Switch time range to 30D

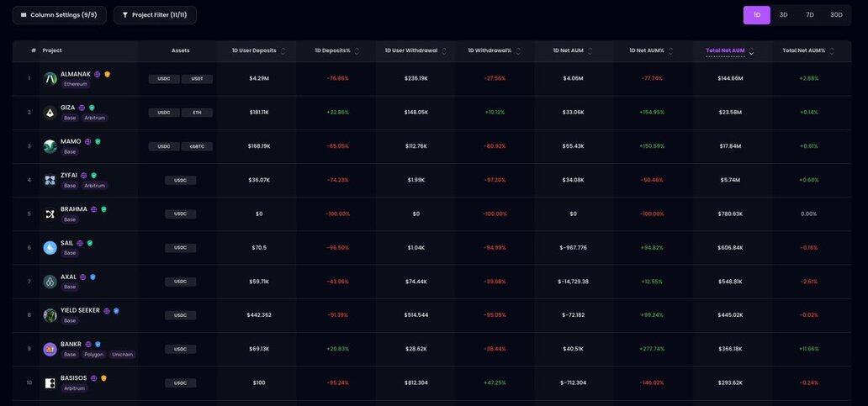coord(836,15)
